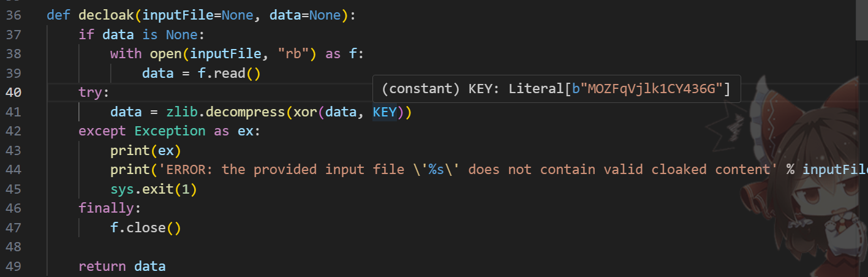Image resolution: width=868 pixels, height=277 pixels.
Task: Click line number 40 in the gutter
Action: [x=13, y=93]
